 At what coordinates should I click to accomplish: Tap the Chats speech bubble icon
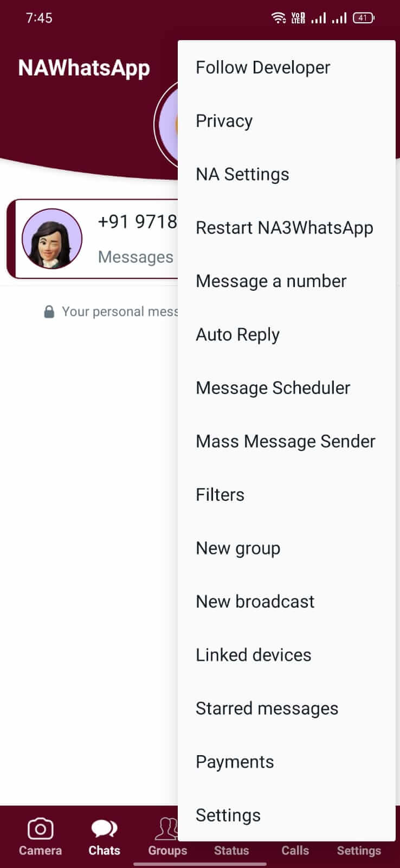(104, 828)
